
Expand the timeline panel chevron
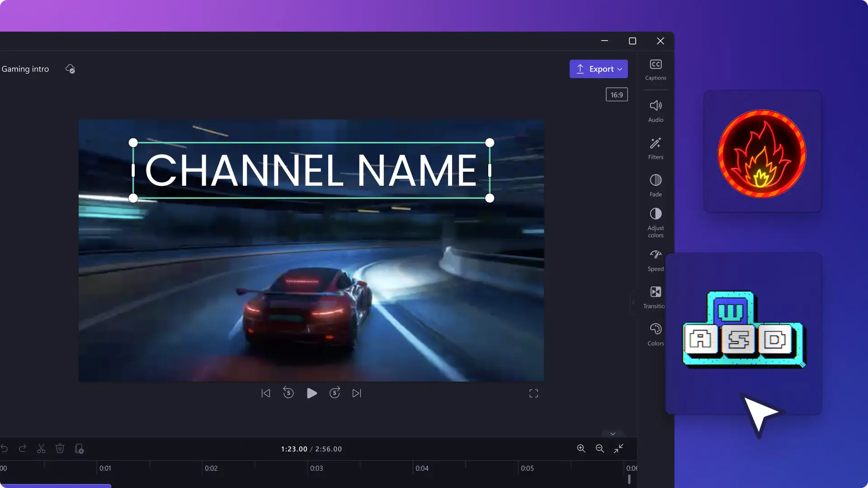613,433
